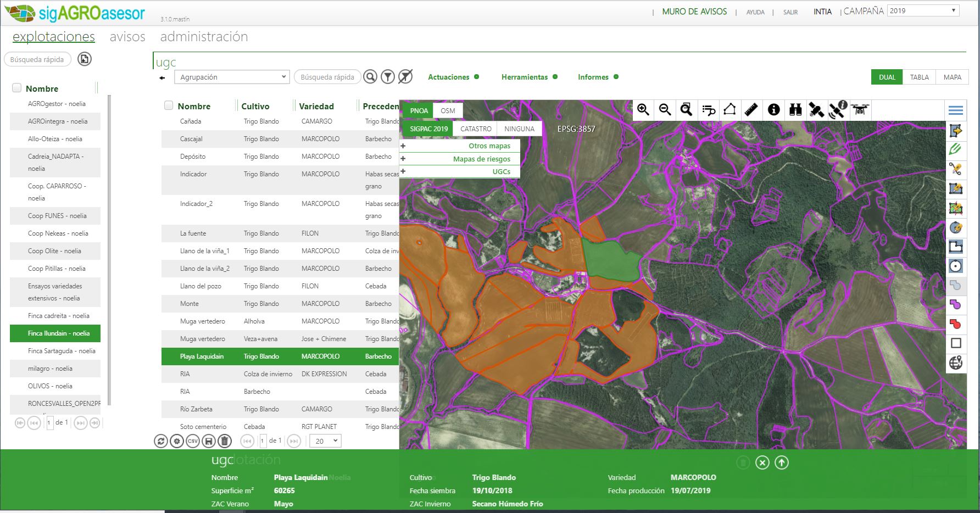Click the trash delete icon below table
This screenshot has width=980, height=513.
[x=224, y=441]
